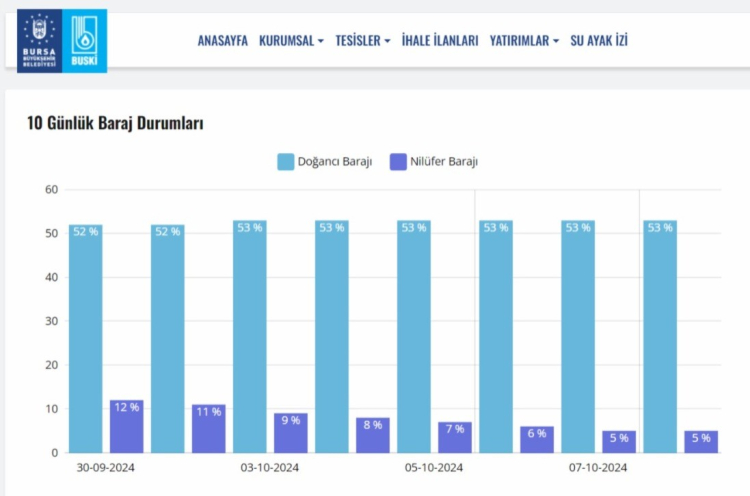Click the Nilüfer 11 % bar

click(208, 429)
